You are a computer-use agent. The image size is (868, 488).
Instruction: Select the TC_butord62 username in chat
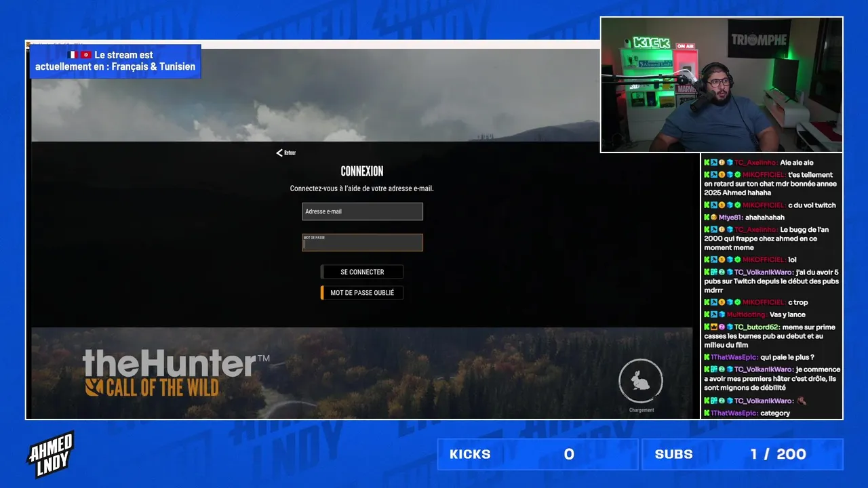[x=757, y=327]
